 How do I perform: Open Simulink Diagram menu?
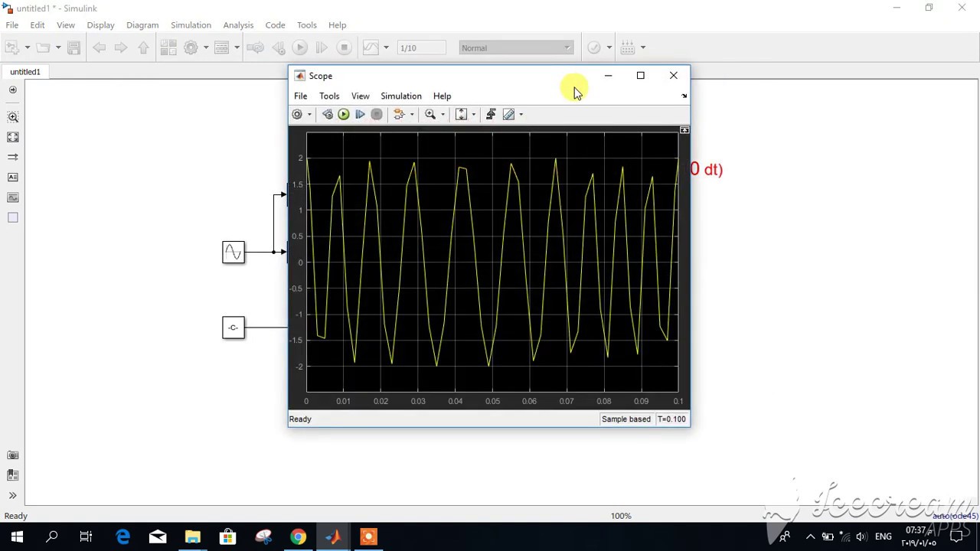(142, 24)
